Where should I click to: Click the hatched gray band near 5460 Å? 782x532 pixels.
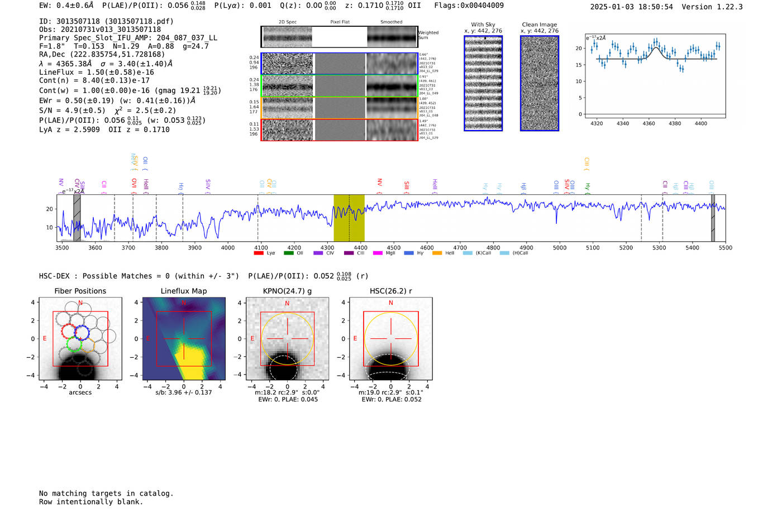(713, 218)
